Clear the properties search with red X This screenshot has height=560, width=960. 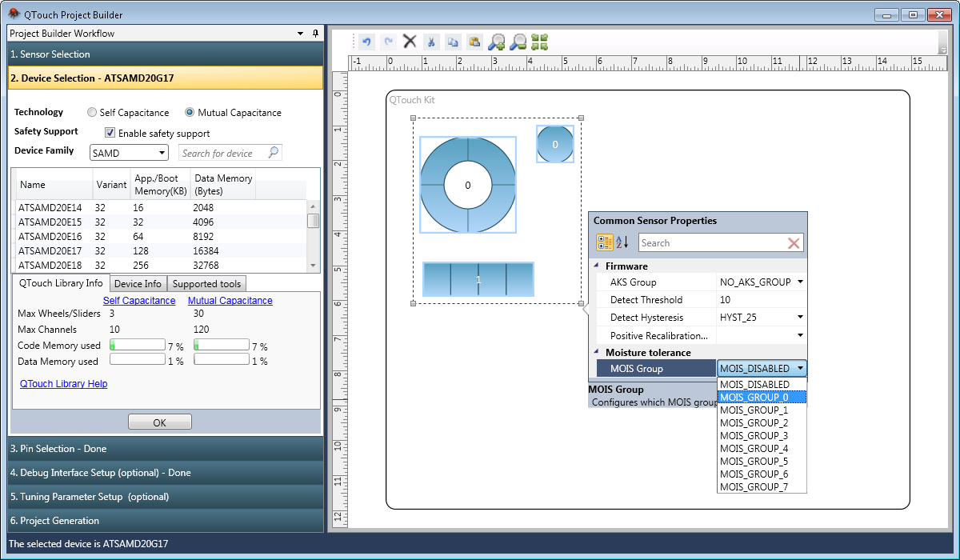[794, 243]
